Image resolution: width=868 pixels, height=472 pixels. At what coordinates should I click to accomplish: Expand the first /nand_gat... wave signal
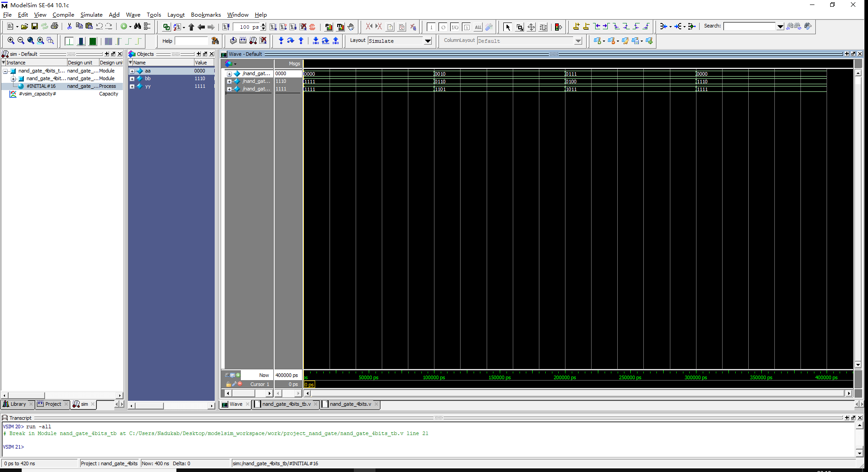tap(229, 73)
